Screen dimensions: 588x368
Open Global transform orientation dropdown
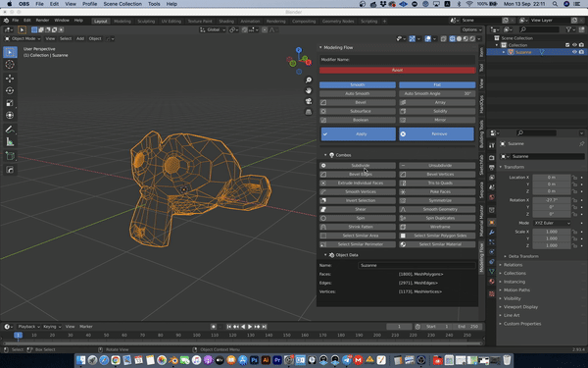[213, 29]
